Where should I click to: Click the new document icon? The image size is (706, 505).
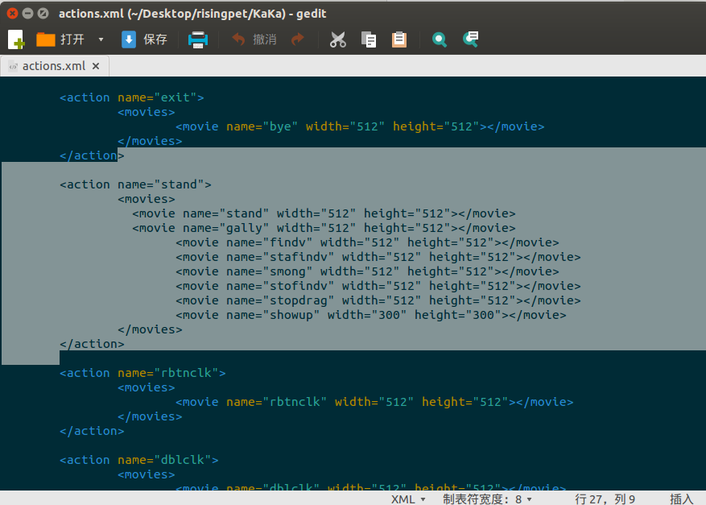(16, 40)
